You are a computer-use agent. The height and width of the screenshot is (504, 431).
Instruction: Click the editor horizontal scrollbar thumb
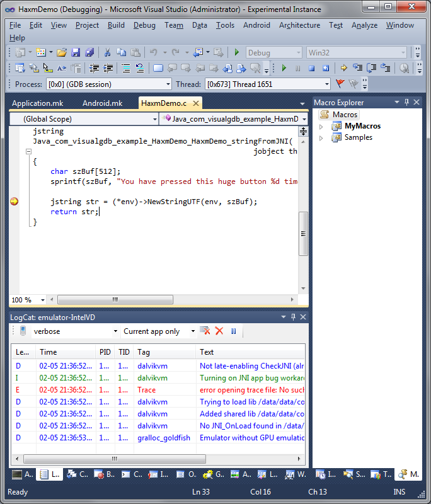[115, 300]
